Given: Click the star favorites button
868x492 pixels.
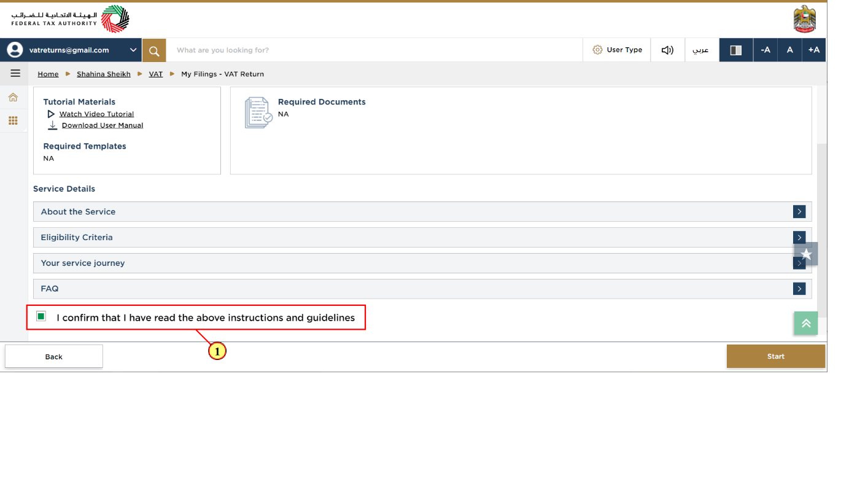Looking at the screenshot, I should [806, 254].
